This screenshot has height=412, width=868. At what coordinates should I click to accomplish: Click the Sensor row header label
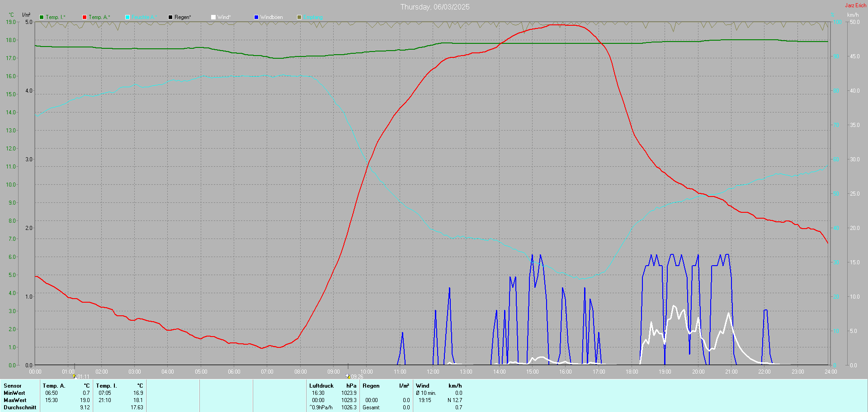click(13, 386)
